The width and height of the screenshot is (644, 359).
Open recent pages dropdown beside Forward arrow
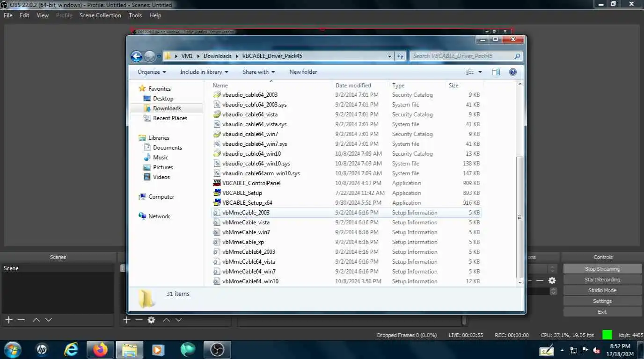(x=159, y=57)
